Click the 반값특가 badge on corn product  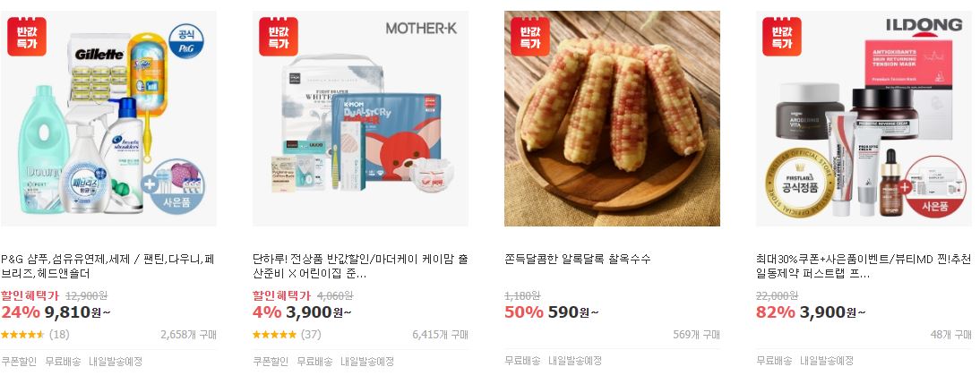(530, 36)
